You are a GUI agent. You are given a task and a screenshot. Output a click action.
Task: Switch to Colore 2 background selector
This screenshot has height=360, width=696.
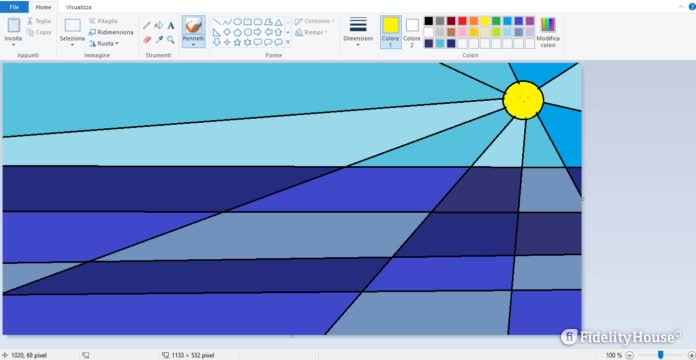412,32
